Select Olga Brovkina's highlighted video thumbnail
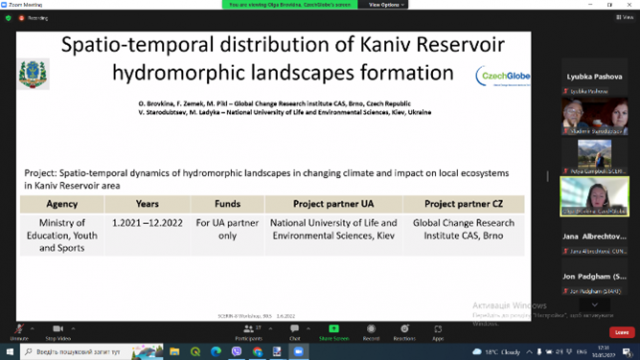Viewport: 640px width, 360px height. [594, 196]
